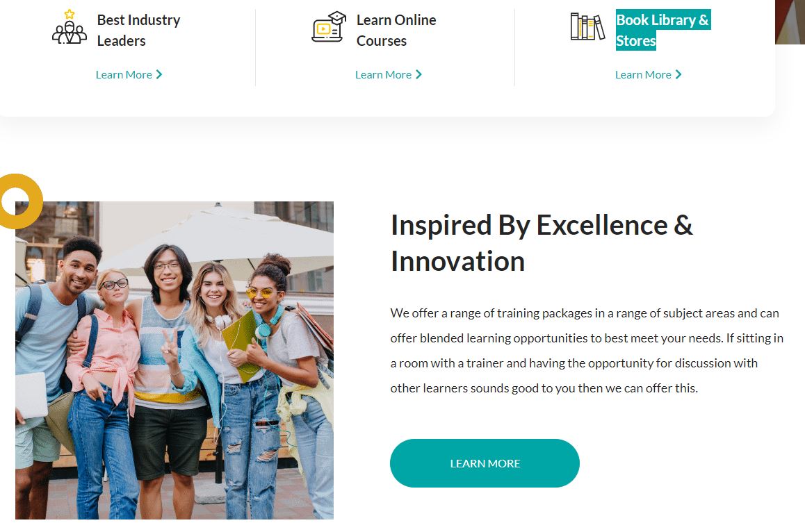Click chevron arrow under Best Industry Leaders

pos(159,74)
